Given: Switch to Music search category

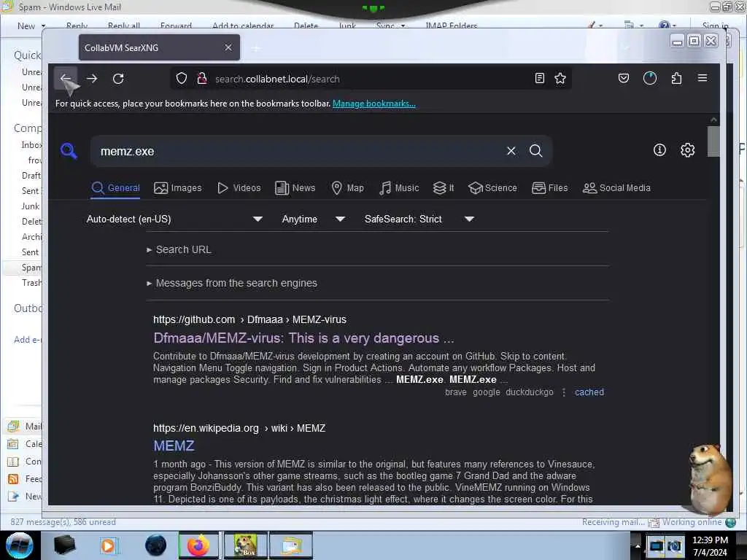Looking at the screenshot, I should 399,188.
